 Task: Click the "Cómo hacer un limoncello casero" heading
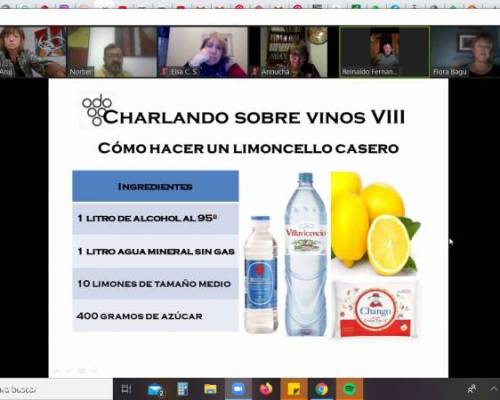248,148
